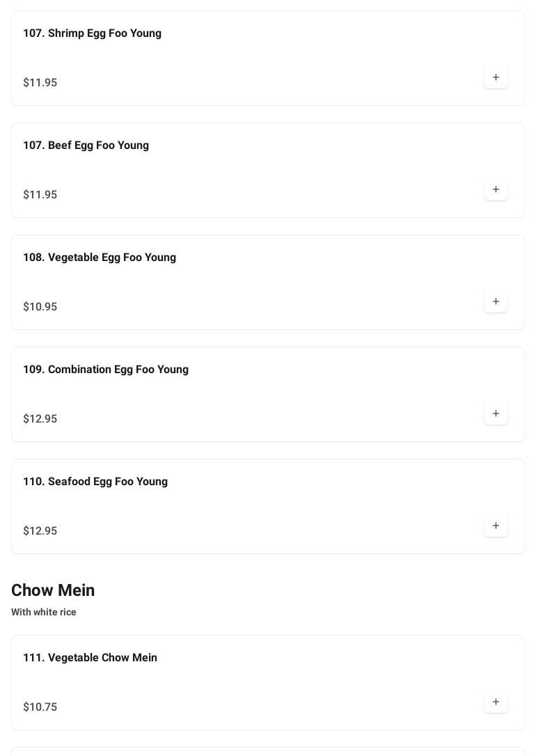View 108. Vegetable Egg Foo Young item
The height and width of the screenshot is (756, 536).
100,258
